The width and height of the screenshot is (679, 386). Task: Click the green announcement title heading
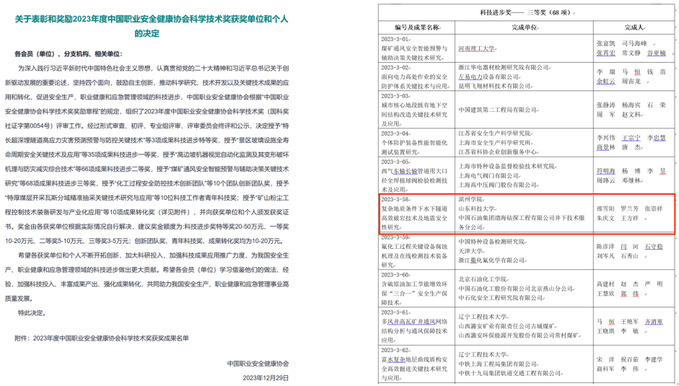151,26
